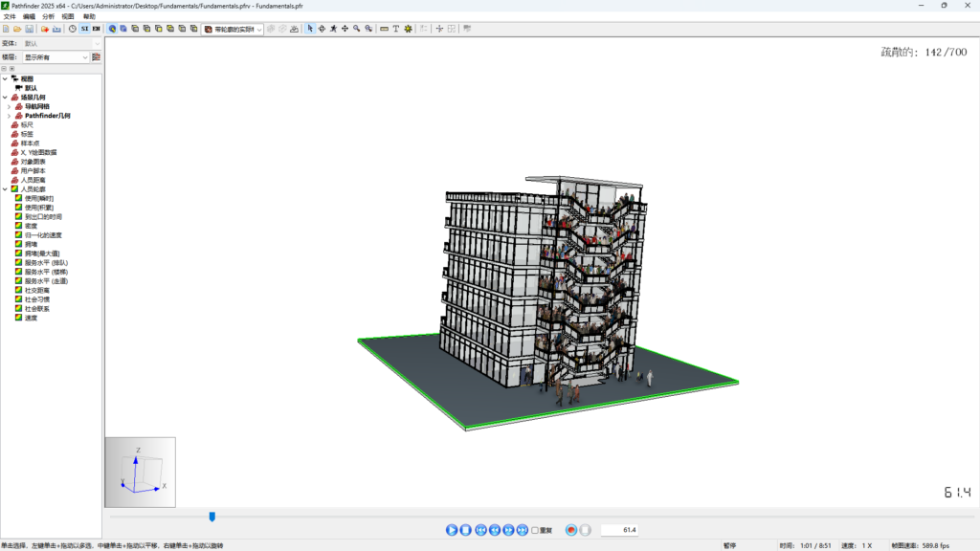This screenshot has height=551, width=980.
Task: Click the open file folder icon
Action: pos(17,29)
